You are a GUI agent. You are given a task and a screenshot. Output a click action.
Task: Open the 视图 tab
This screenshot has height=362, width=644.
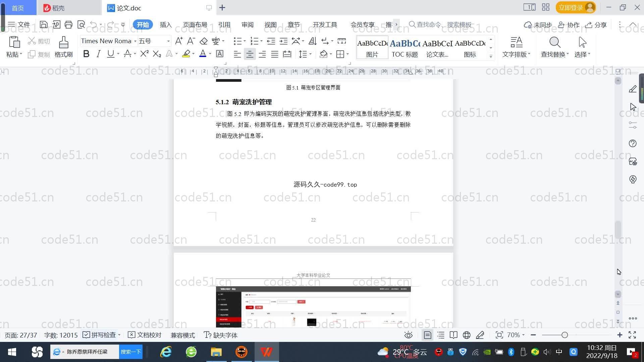pos(270,24)
